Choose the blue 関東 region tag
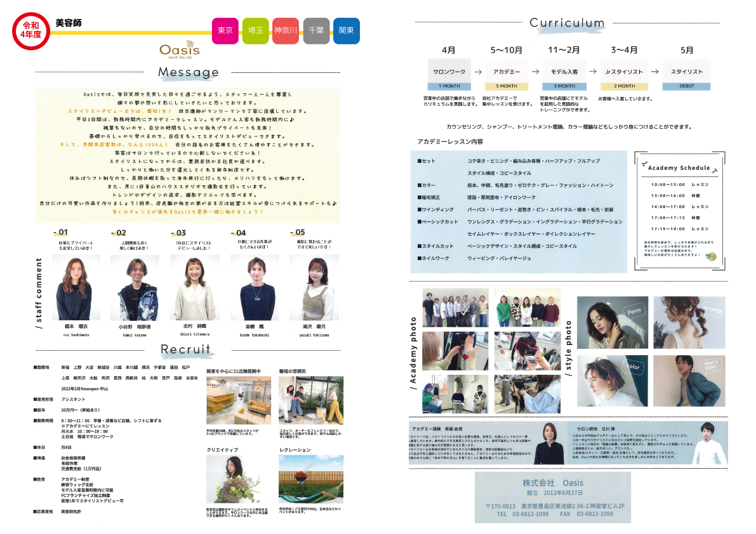The image size is (756, 534). point(346,31)
